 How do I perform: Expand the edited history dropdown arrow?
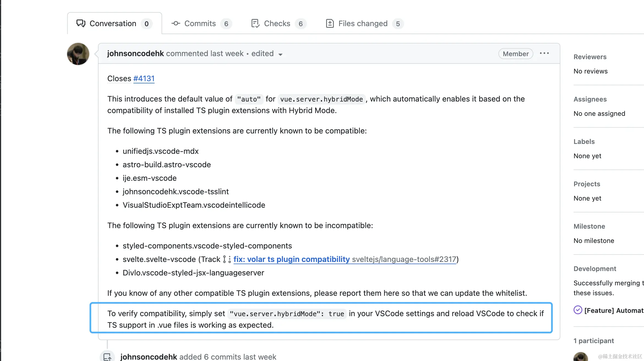280,54
